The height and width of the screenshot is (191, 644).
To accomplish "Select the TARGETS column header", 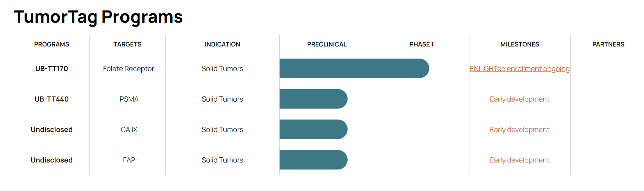I will click(127, 45).
